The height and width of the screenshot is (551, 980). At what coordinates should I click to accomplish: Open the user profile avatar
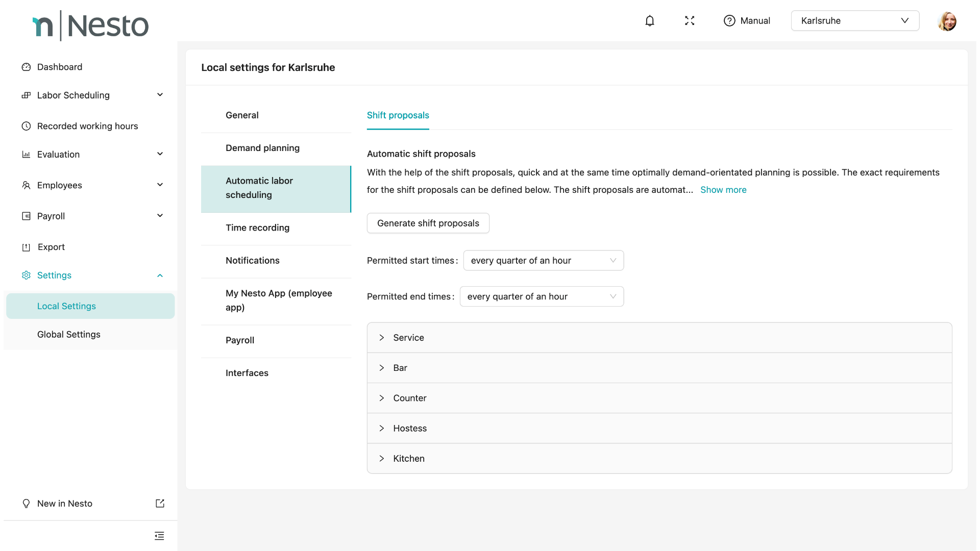point(947,21)
